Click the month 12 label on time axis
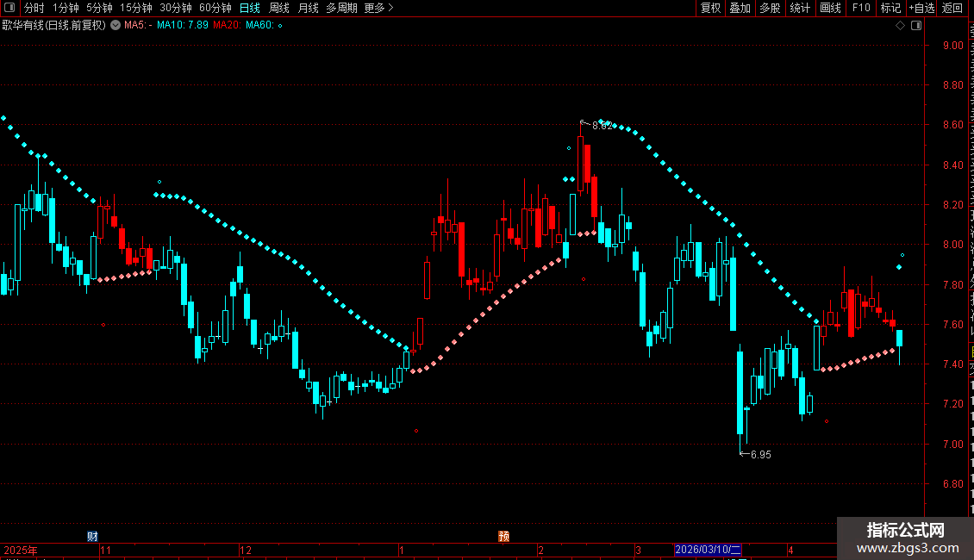The height and width of the screenshot is (560, 974). tap(246, 550)
